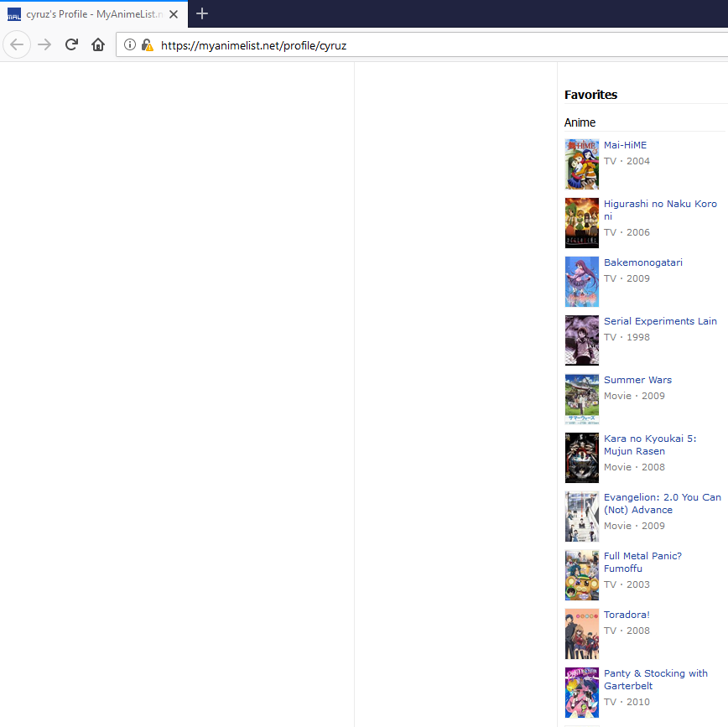Go to the browser home page icon
This screenshot has width=728, height=727.
(x=98, y=44)
